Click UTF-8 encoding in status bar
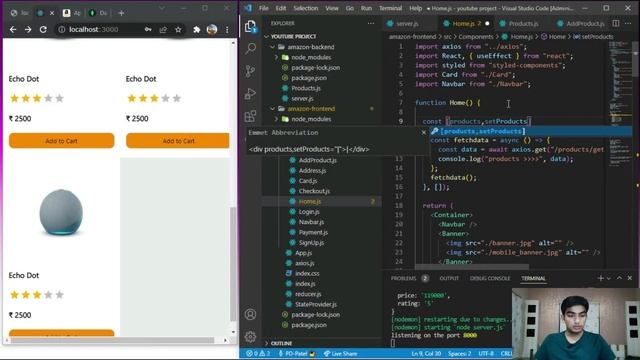 point(486,353)
